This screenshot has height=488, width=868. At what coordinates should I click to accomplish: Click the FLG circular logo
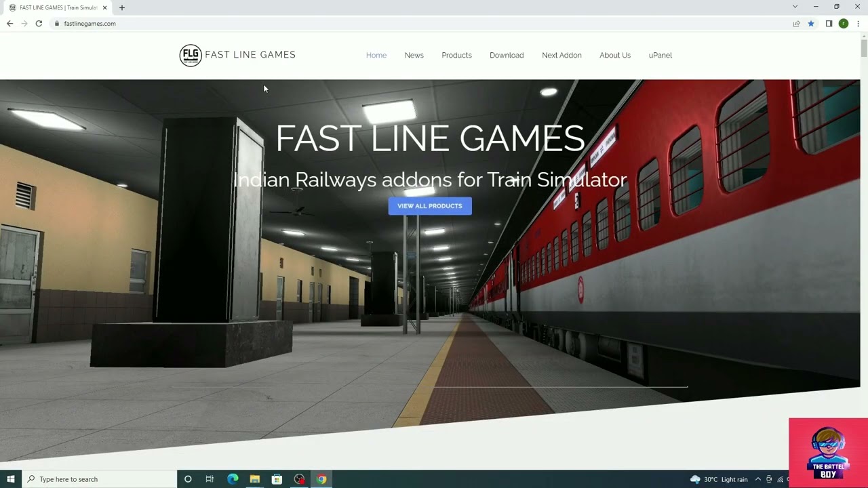point(191,55)
